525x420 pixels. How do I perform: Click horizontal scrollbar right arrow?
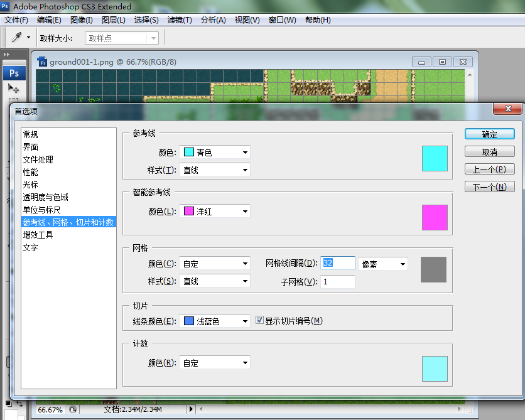click(x=459, y=409)
